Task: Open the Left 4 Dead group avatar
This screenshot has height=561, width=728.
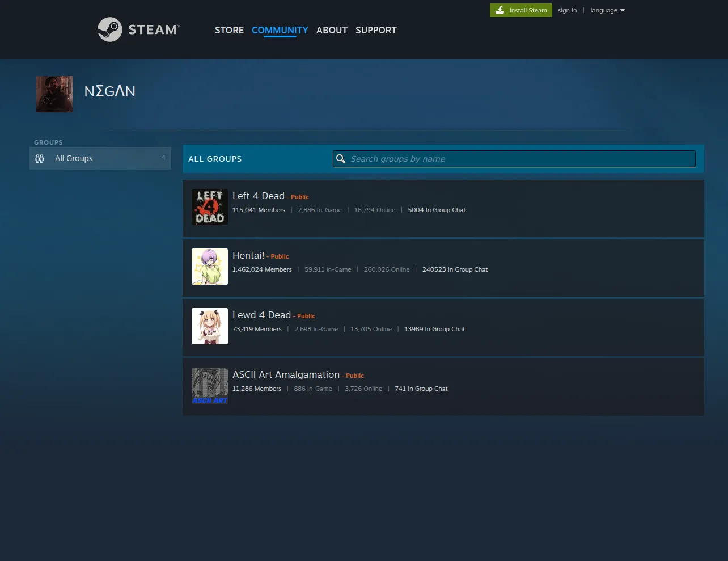Action: tap(210, 207)
